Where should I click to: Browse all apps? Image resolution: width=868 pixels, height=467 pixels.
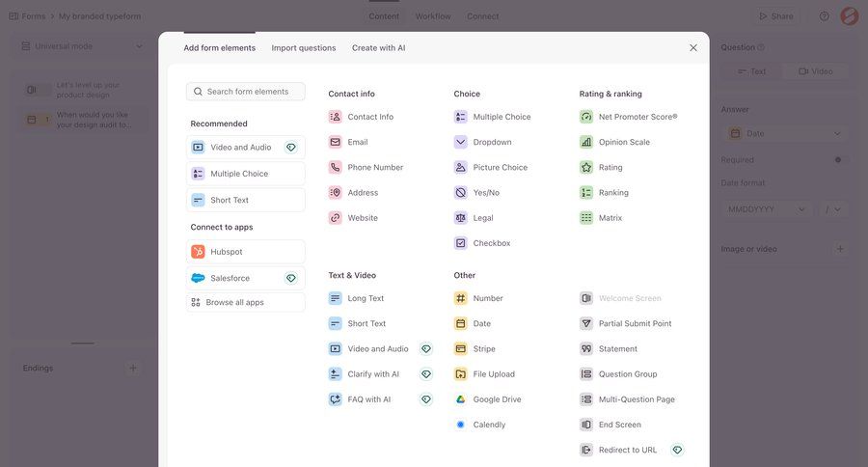246,302
